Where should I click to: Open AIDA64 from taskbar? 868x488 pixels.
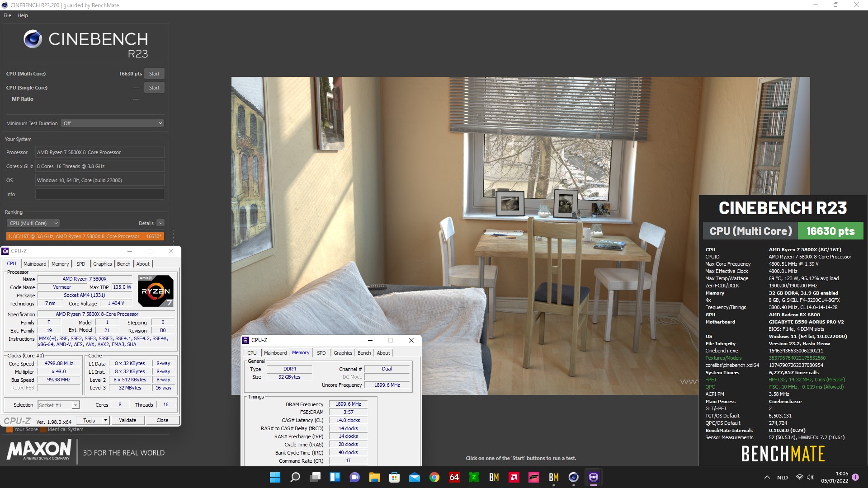(454, 477)
